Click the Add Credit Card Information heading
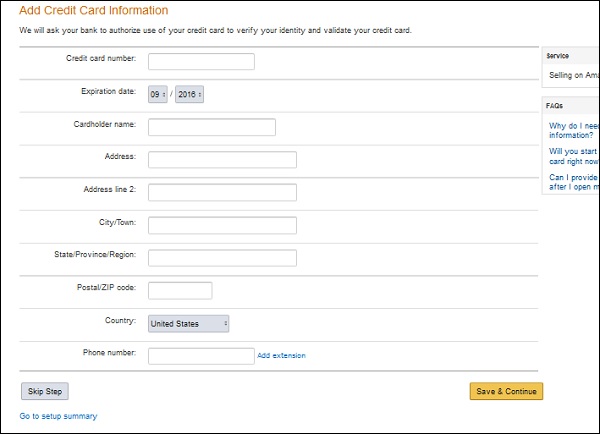The height and width of the screenshot is (434, 600). click(x=94, y=10)
